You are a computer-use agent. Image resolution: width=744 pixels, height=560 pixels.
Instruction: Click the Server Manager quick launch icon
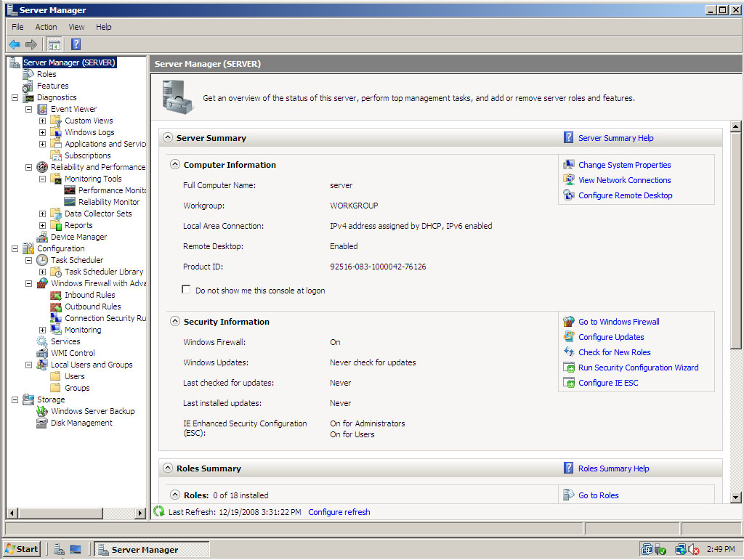[60, 550]
